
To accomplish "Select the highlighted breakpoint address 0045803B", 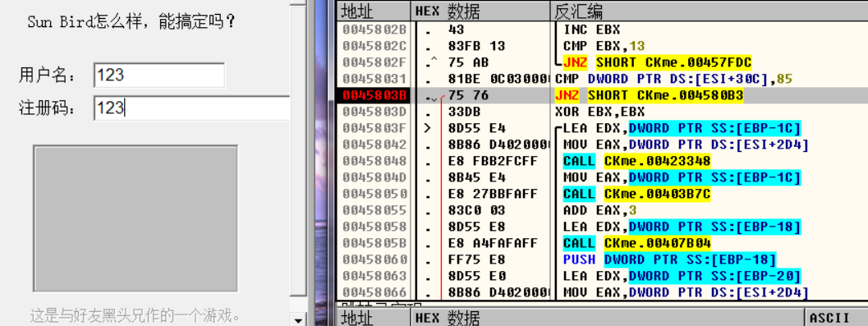I will pos(374,96).
